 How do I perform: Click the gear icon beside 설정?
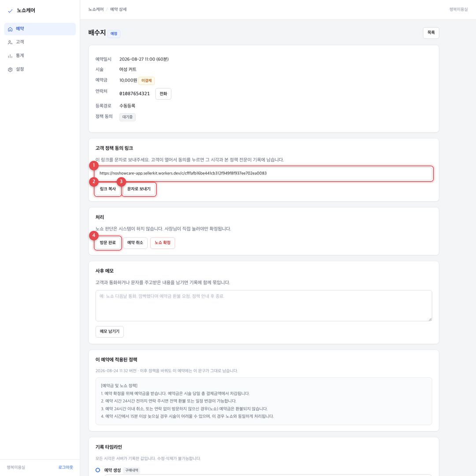pyautogui.click(x=10, y=70)
